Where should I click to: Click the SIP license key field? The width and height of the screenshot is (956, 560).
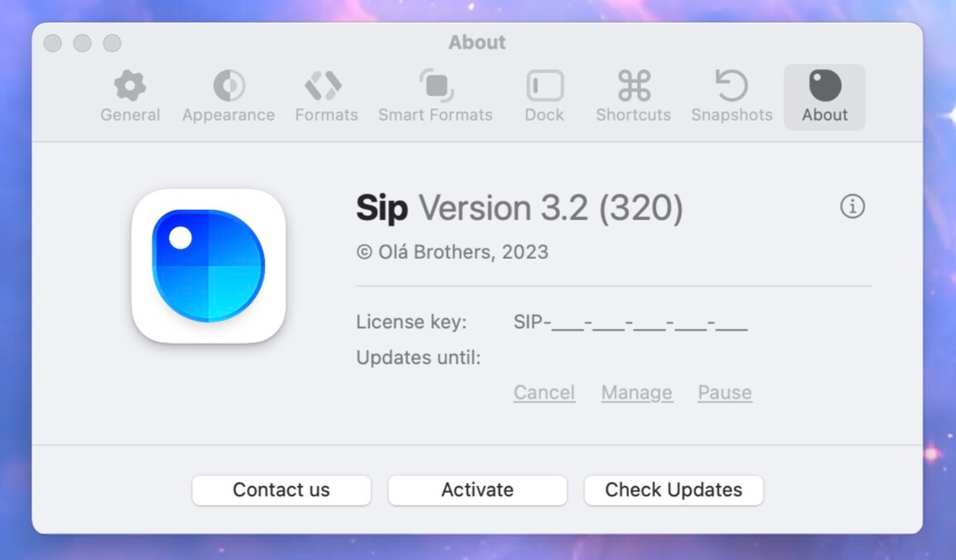pos(630,322)
